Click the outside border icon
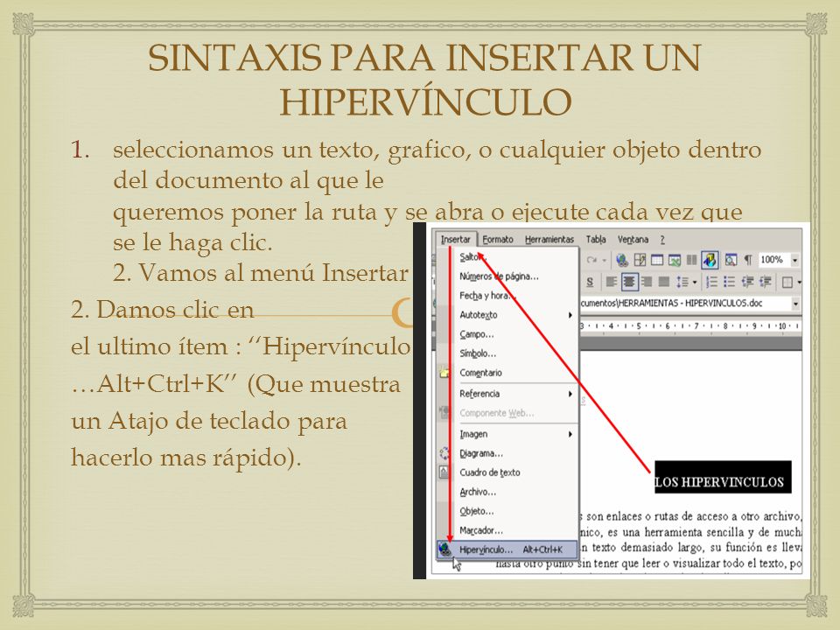 [787, 282]
